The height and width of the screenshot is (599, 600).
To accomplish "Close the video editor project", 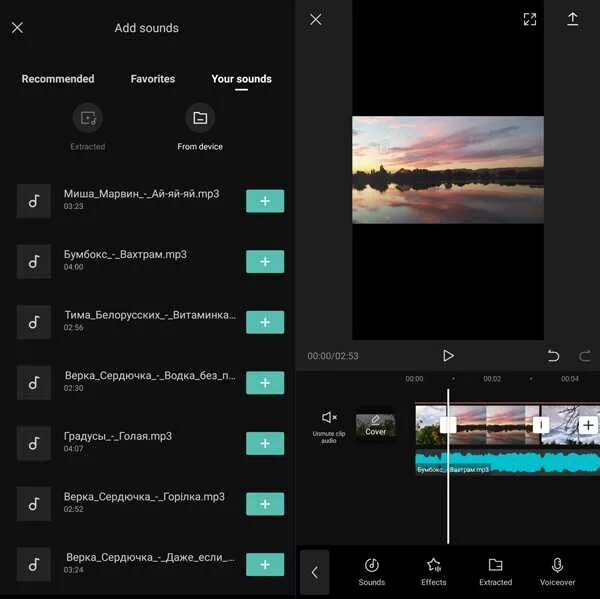I will (x=316, y=19).
